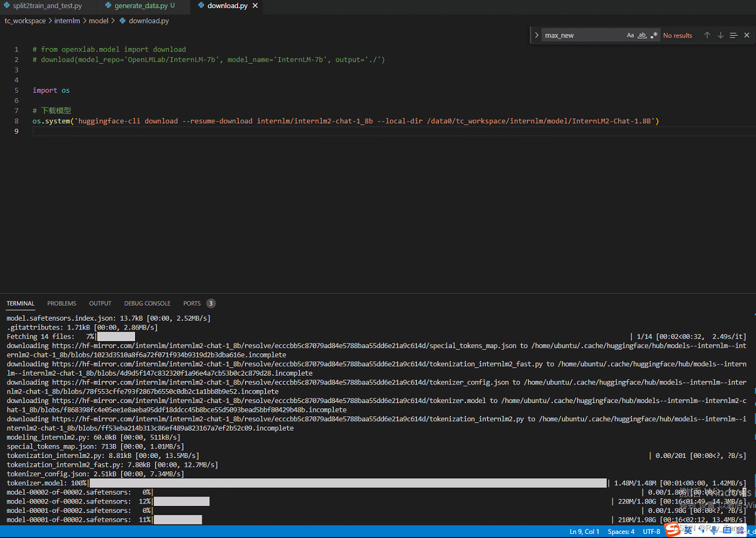Click UTF-8 encoding in status bar

[x=651, y=532]
